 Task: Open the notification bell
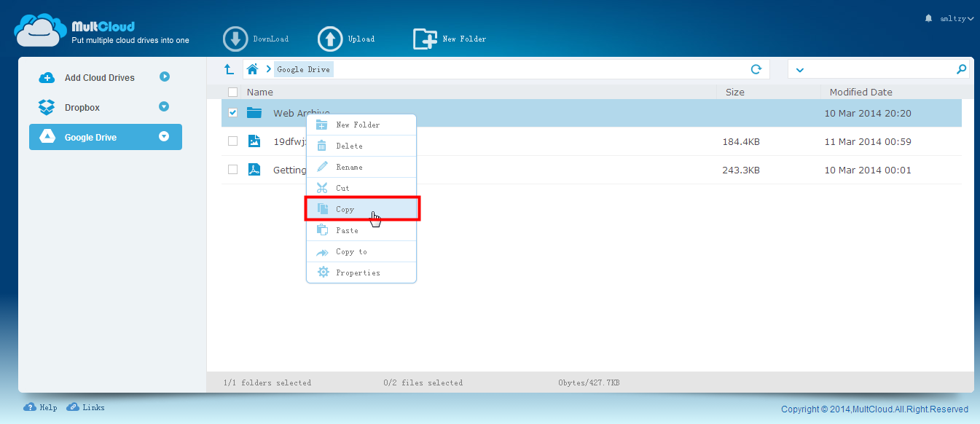(x=928, y=18)
